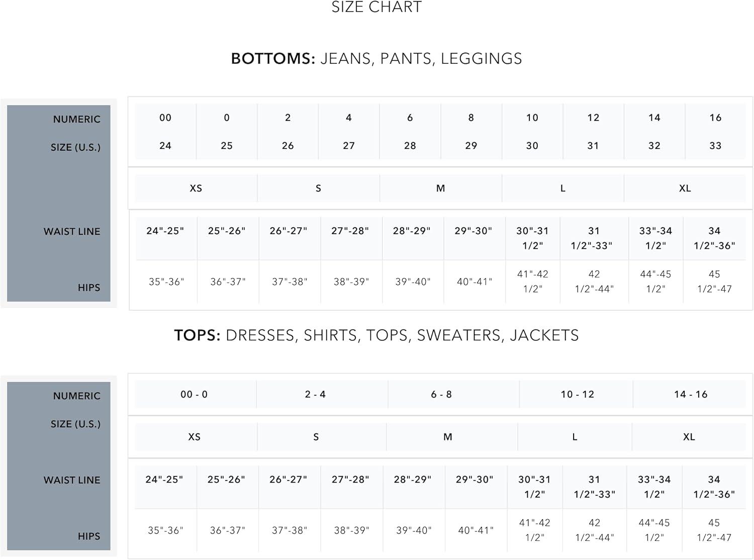Image resolution: width=754 pixels, height=560 pixels.
Task: Click 35"-36" hips cell in Tops table
Action: click(165, 531)
